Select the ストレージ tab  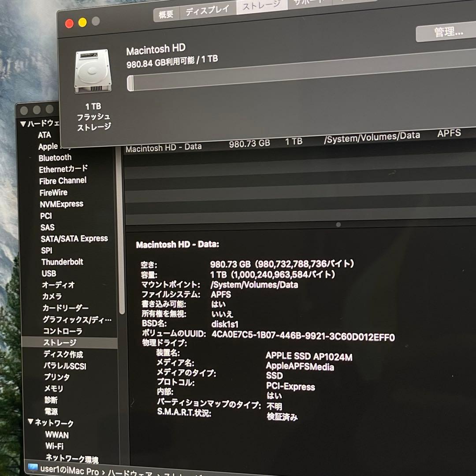tap(261, 6)
